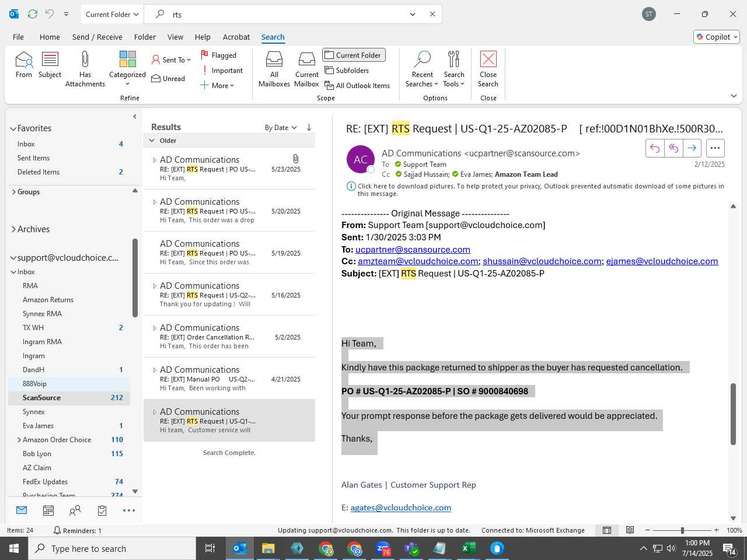This screenshot has width=747, height=560.
Task: Click the zoom out minus button
Action: 648,530
